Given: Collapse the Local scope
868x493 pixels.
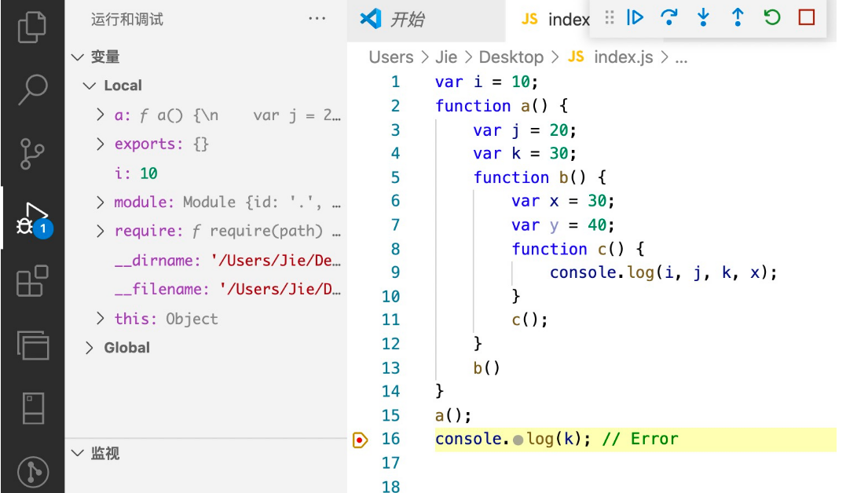Looking at the screenshot, I should (89, 86).
